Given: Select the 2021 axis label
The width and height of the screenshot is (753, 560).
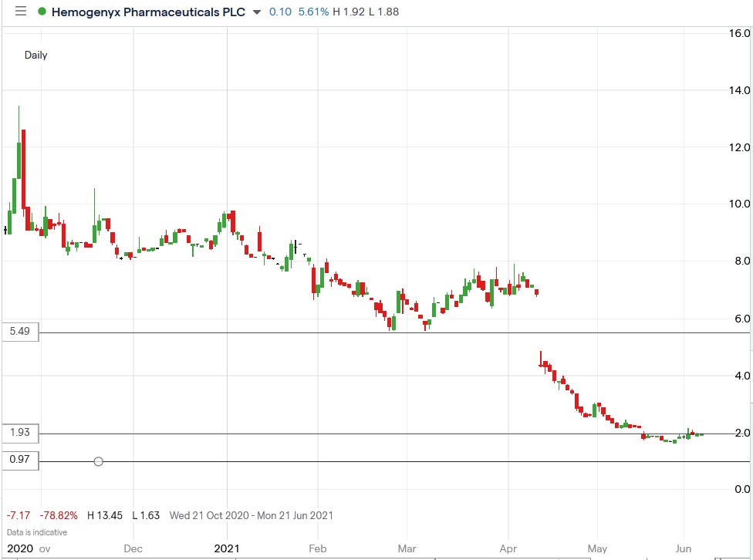Looking at the screenshot, I should coord(228,548).
